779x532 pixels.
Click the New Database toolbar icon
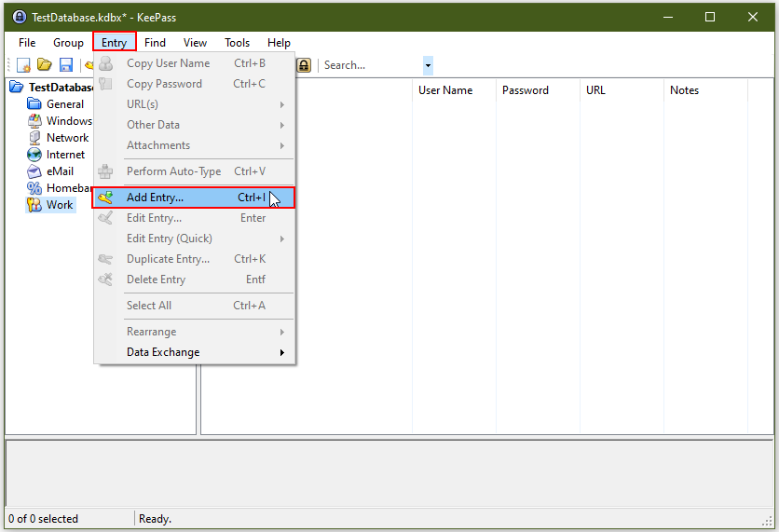[23, 65]
